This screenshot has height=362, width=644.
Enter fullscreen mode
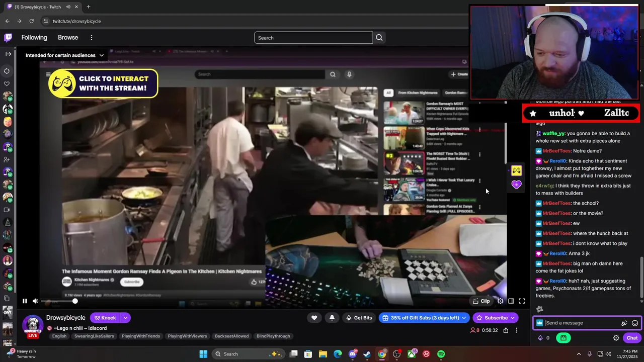(522, 301)
